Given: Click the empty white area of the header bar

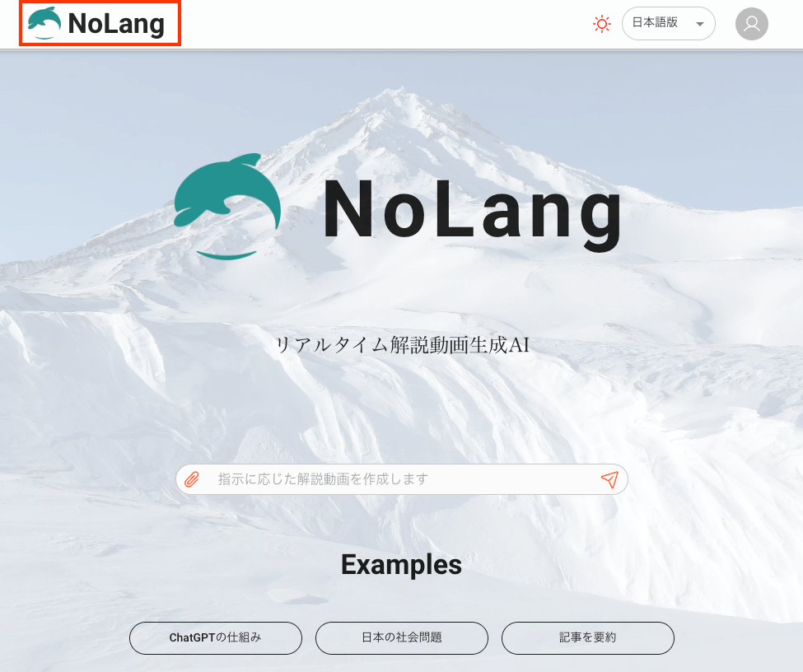Looking at the screenshot, I should [384, 24].
